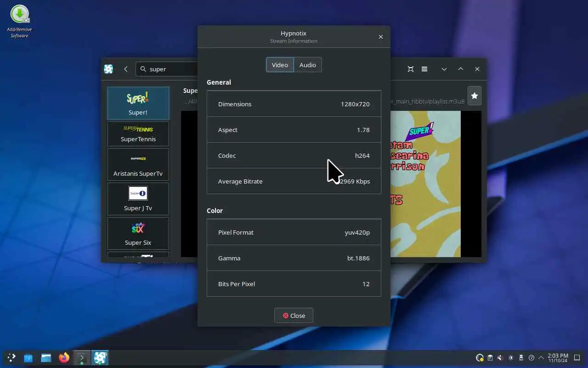Toggle fullscreen in Hypnotix window
Screen dimensions: 588x368
[411, 69]
